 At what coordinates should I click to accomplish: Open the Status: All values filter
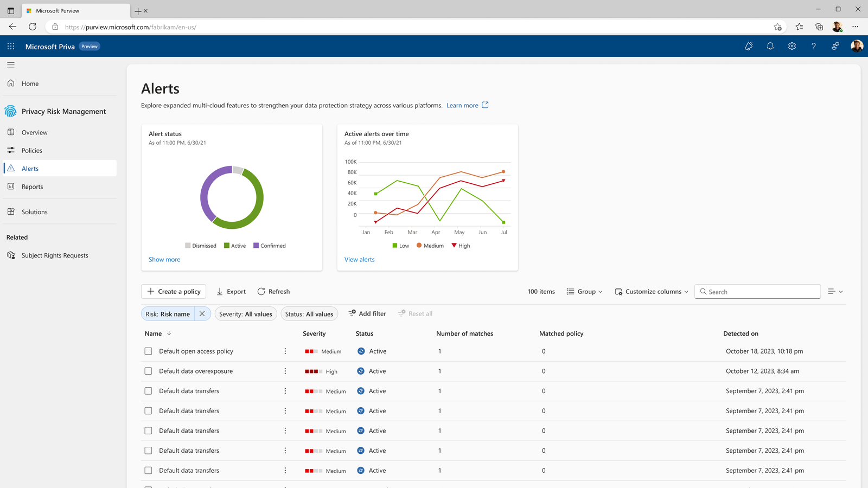tap(309, 314)
